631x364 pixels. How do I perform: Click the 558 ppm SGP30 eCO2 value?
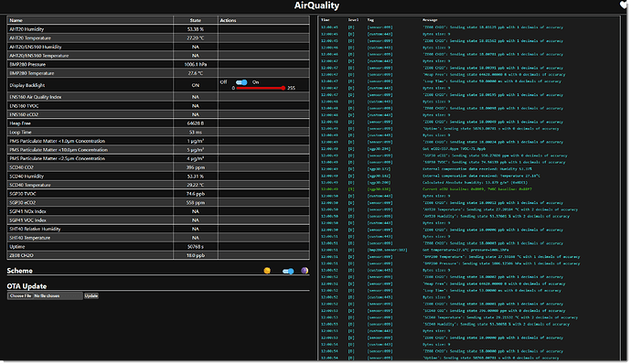point(196,203)
